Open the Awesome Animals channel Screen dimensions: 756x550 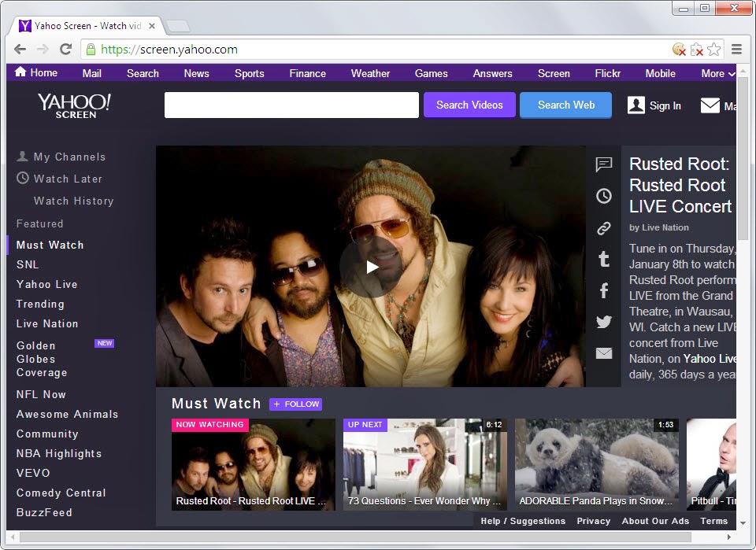tap(67, 414)
